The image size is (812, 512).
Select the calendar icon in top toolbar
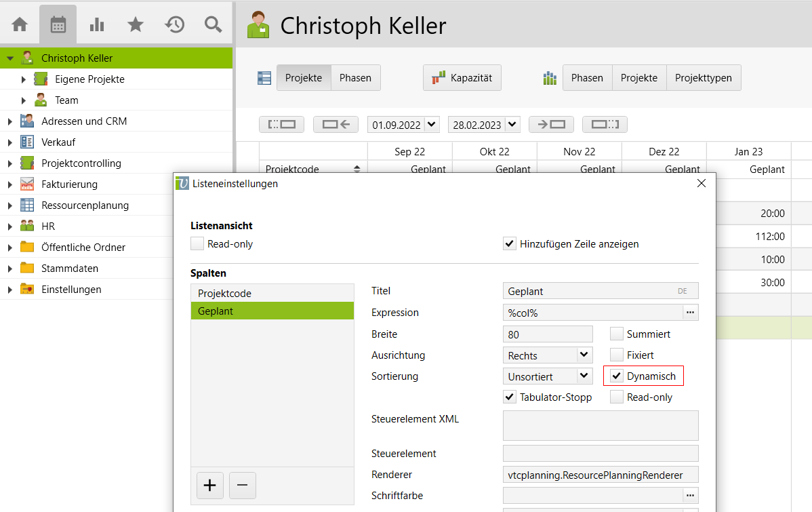tap(58, 25)
